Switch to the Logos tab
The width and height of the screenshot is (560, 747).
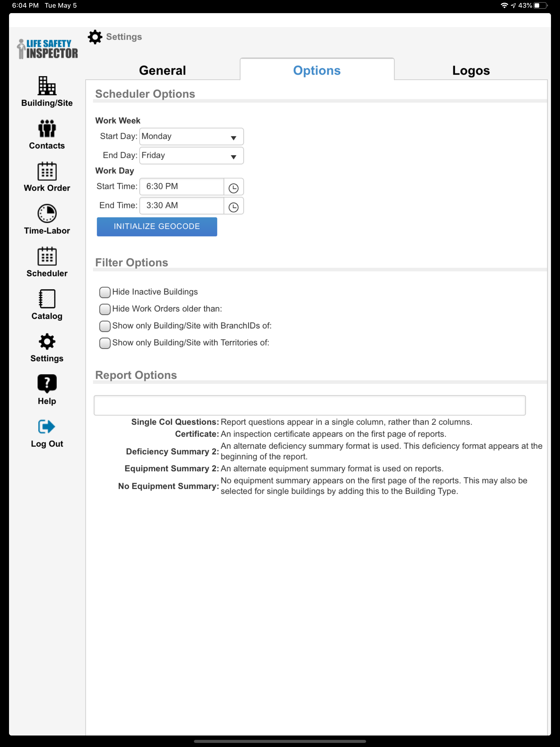pos(471,70)
